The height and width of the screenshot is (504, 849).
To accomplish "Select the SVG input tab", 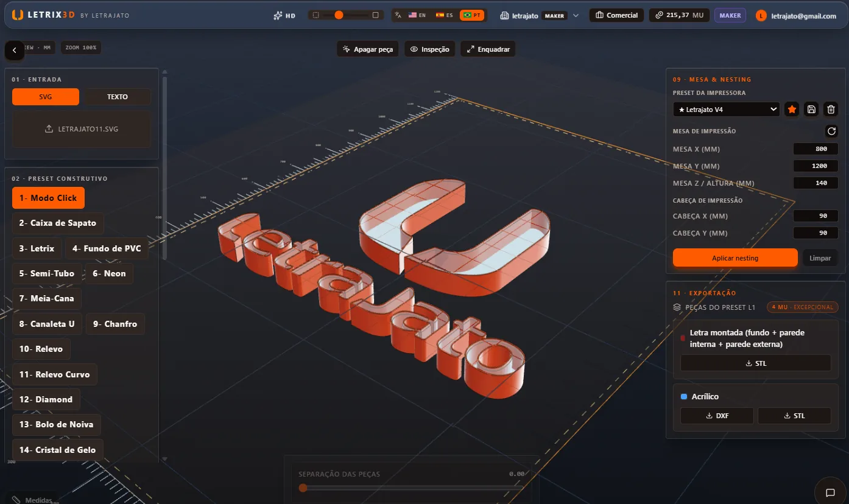I will click(46, 97).
